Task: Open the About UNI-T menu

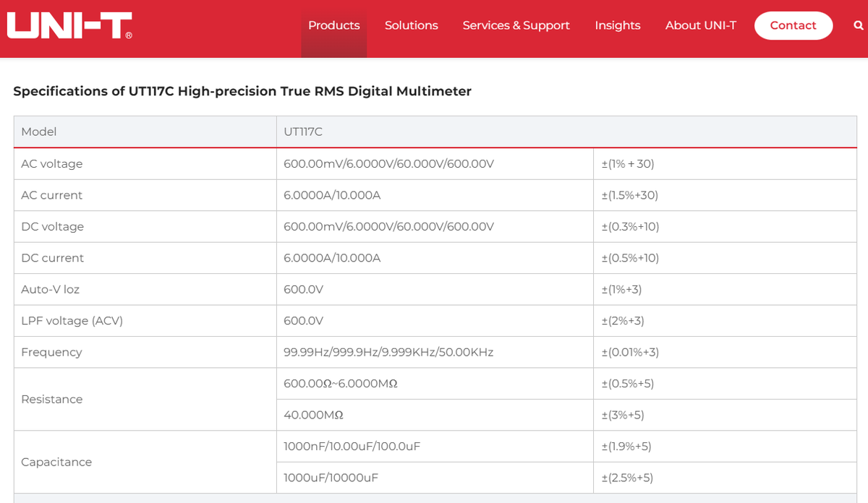Action: pos(701,25)
